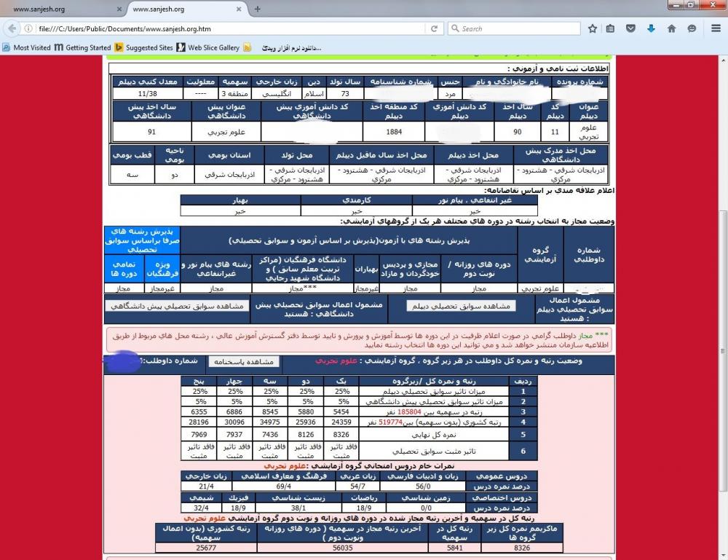This screenshot has height=560, width=728.
Task: Select the national rank value 24359
Action: tap(341, 422)
